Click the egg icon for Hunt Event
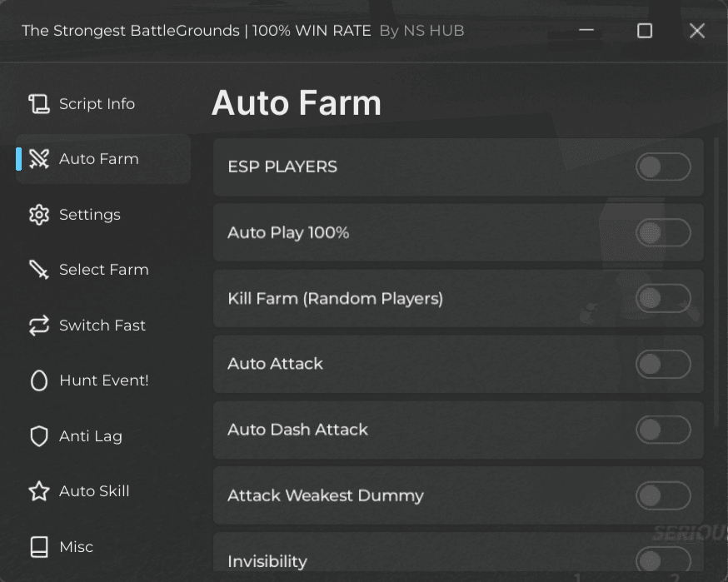Viewport: 728px width, 582px height. pyautogui.click(x=39, y=381)
